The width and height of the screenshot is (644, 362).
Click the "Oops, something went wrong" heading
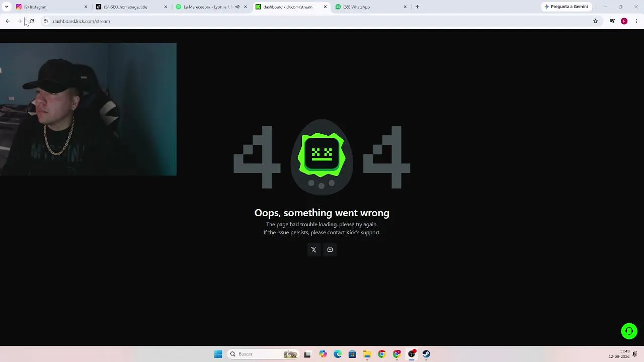click(x=322, y=213)
